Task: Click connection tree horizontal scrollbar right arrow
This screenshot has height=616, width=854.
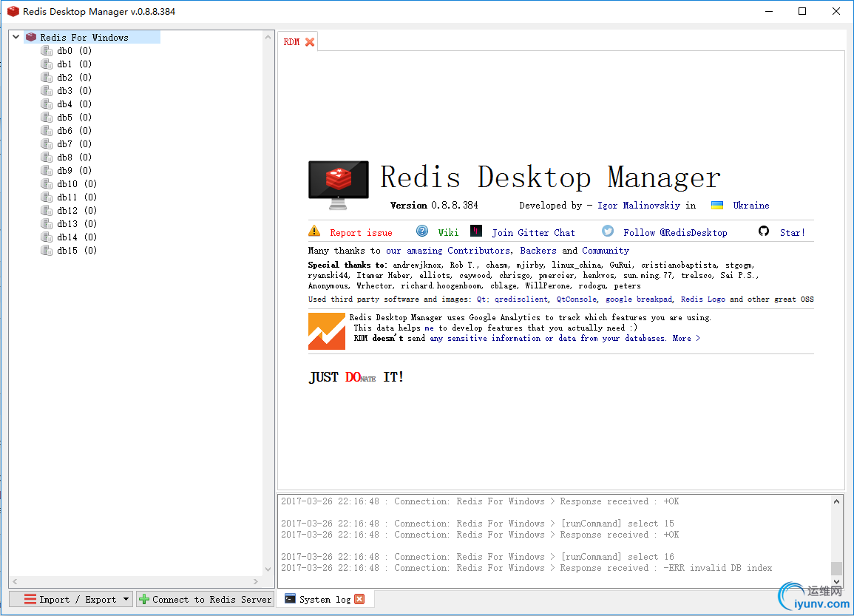Action: pyautogui.click(x=255, y=581)
